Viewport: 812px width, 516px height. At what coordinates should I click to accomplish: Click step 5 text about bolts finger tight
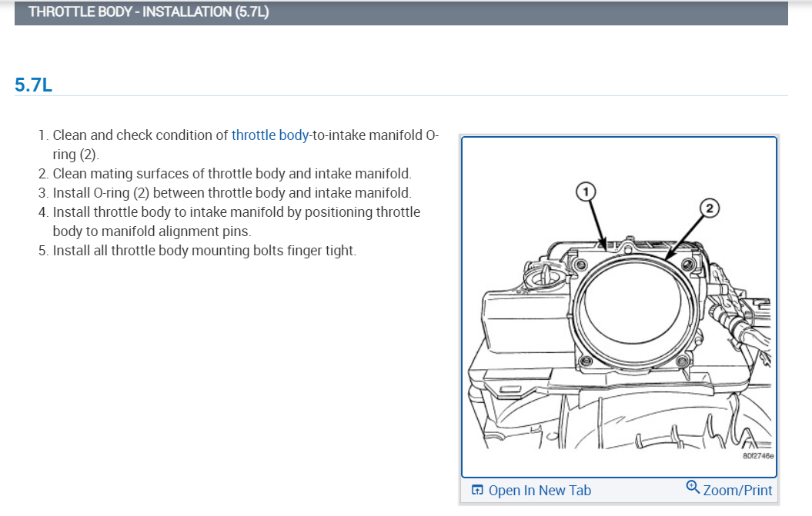coord(205,251)
